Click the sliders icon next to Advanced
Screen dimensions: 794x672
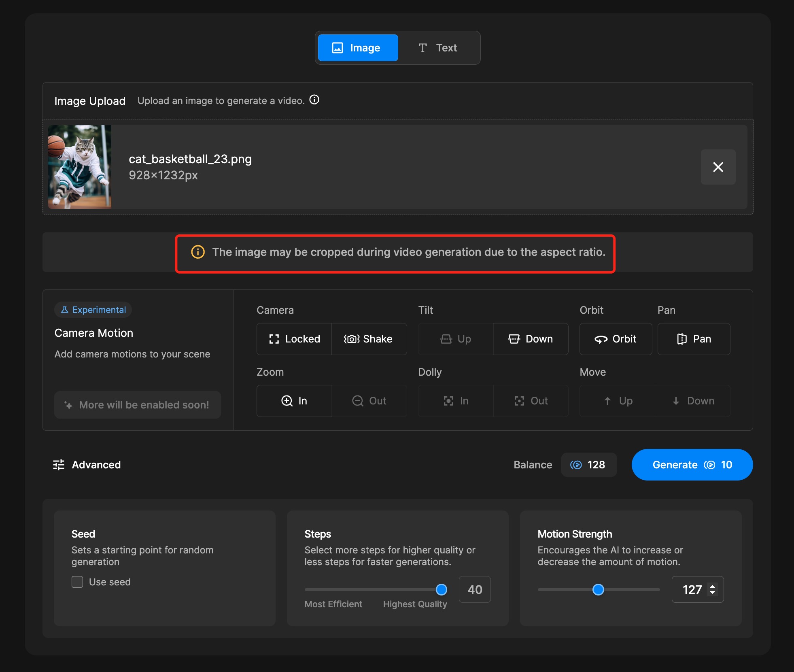click(59, 465)
